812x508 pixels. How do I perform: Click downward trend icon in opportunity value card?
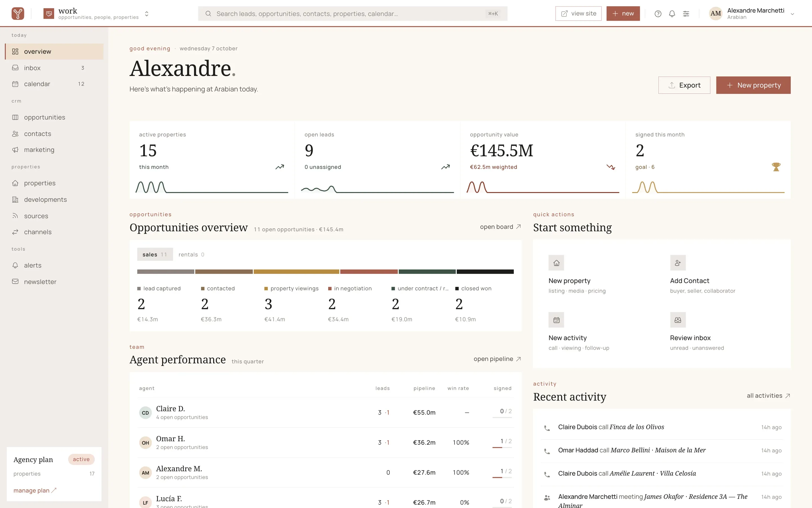tap(611, 167)
